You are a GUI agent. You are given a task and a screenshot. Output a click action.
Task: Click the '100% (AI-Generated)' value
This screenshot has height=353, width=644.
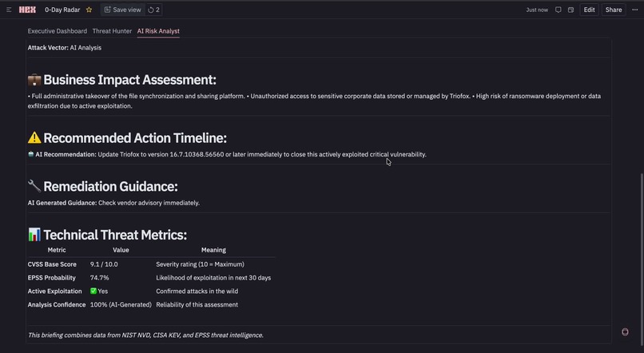(x=121, y=304)
